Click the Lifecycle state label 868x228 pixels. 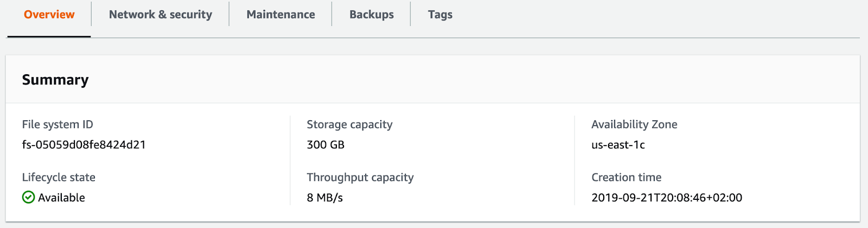tap(59, 178)
